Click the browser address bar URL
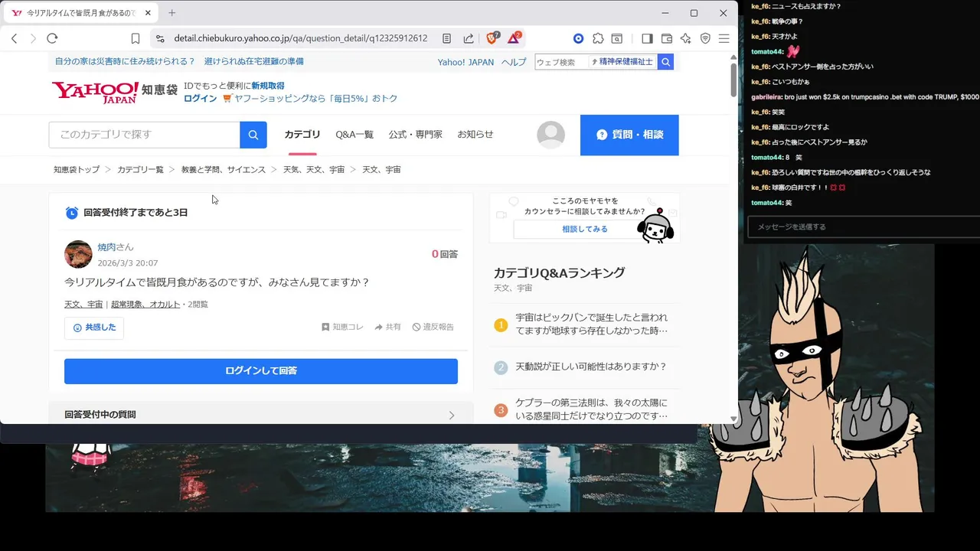 300,38
